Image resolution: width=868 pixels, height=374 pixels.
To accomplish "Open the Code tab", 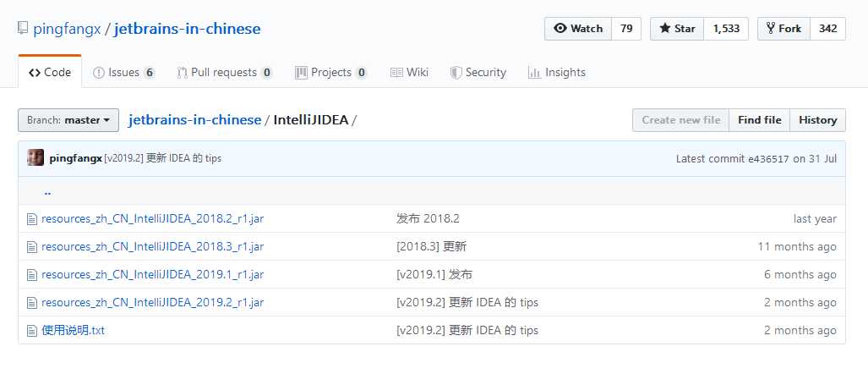I will [50, 72].
